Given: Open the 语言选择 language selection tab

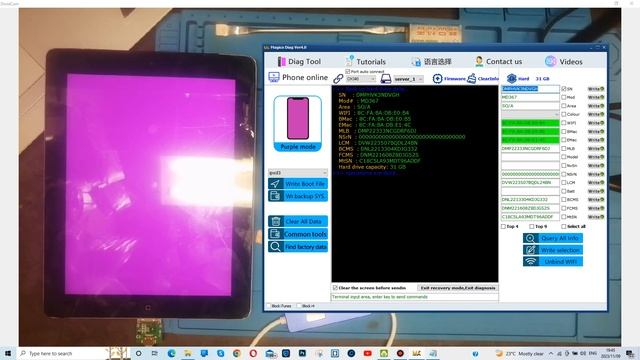Looking at the screenshot, I should 431,62.
